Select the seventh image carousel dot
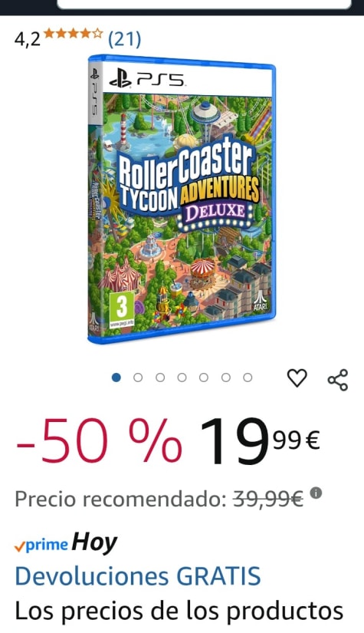 pyautogui.click(x=248, y=377)
